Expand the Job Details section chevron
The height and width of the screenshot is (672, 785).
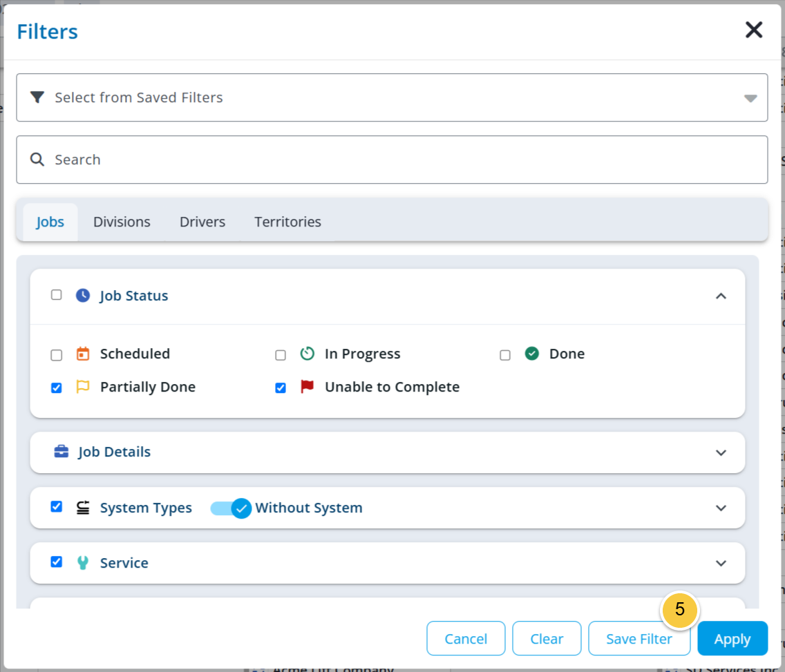[x=721, y=453]
